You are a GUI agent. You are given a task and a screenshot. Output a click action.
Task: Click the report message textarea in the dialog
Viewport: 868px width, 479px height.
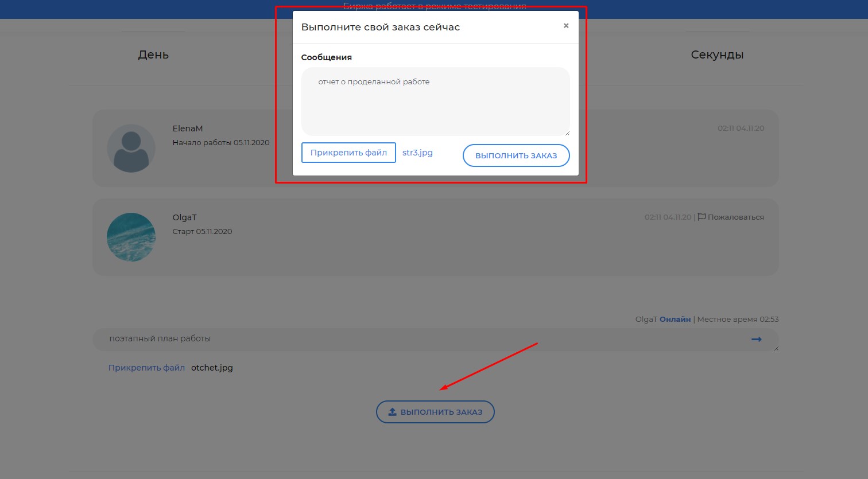point(435,102)
